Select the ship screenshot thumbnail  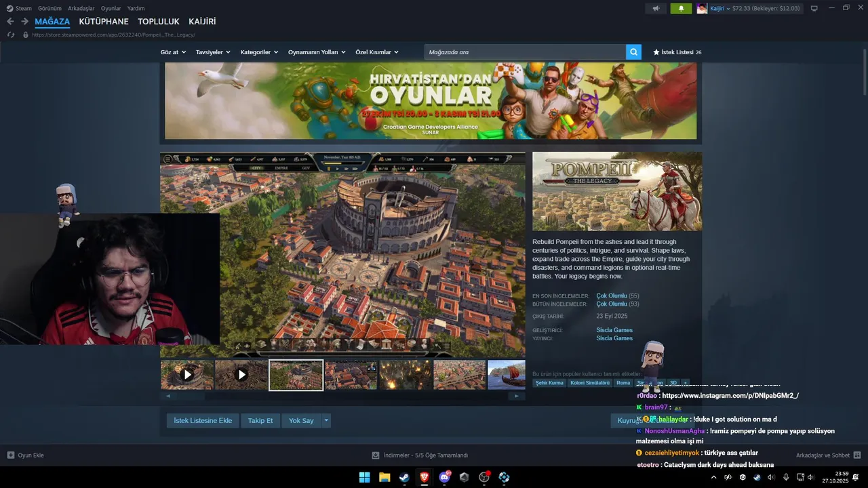(507, 375)
